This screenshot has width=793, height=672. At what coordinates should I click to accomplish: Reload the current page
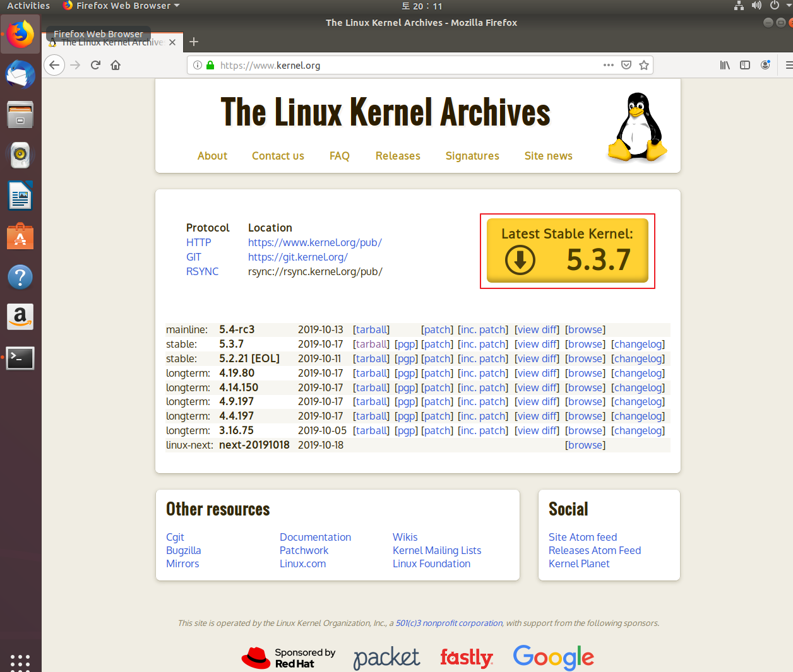point(95,65)
